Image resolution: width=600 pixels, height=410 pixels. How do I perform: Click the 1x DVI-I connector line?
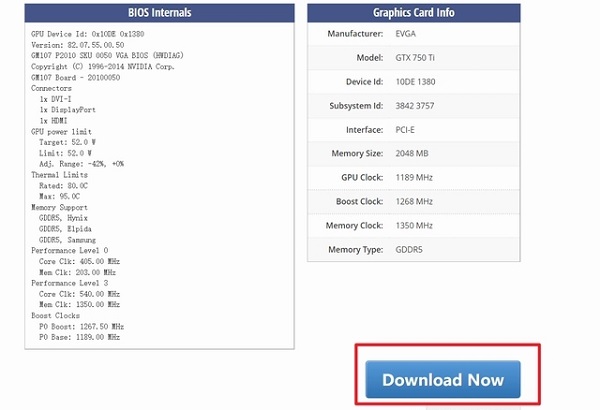point(55,99)
